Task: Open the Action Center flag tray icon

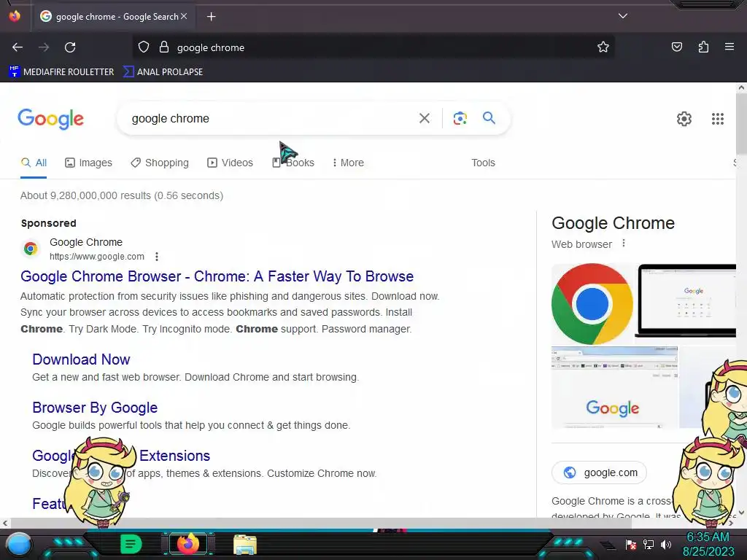Action: pyautogui.click(x=631, y=544)
